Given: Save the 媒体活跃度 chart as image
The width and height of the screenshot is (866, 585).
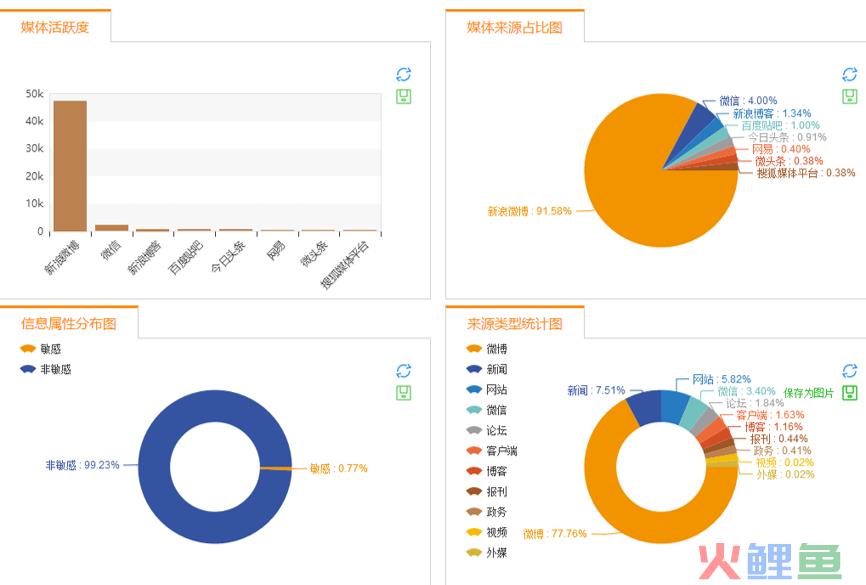Looking at the screenshot, I should pos(404,97).
